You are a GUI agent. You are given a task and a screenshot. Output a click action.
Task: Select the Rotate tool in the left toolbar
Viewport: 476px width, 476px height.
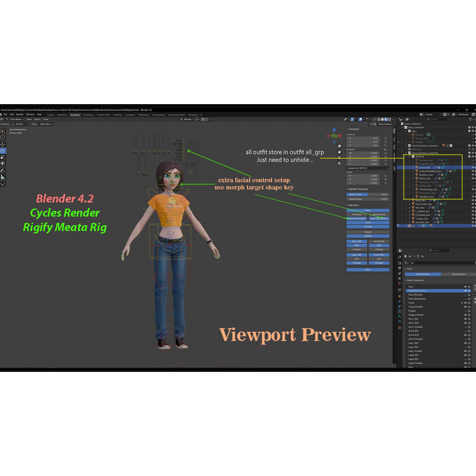tap(3, 150)
